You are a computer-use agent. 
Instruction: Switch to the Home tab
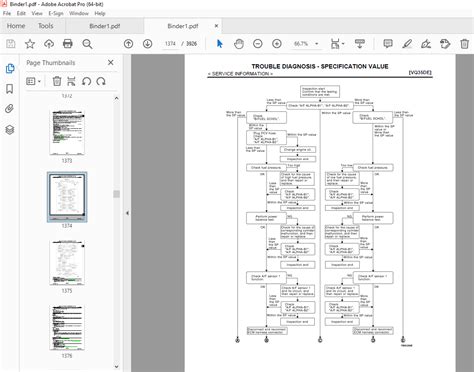pos(16,26)
